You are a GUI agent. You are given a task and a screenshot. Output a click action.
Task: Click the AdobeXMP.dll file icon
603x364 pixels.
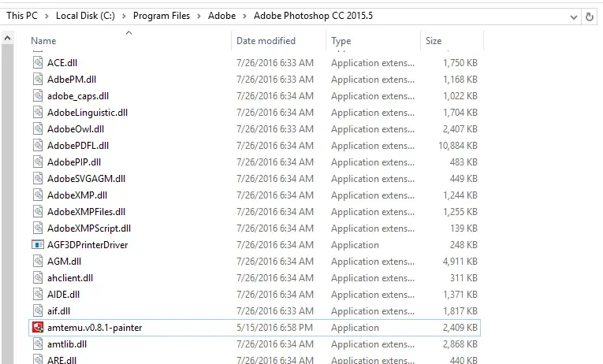(38, 195)
